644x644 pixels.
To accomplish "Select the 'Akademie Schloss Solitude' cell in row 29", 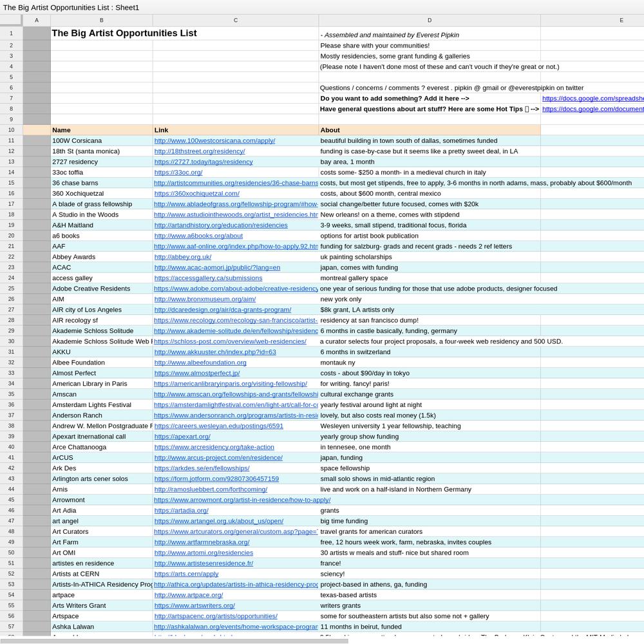I will click(102, 331).
